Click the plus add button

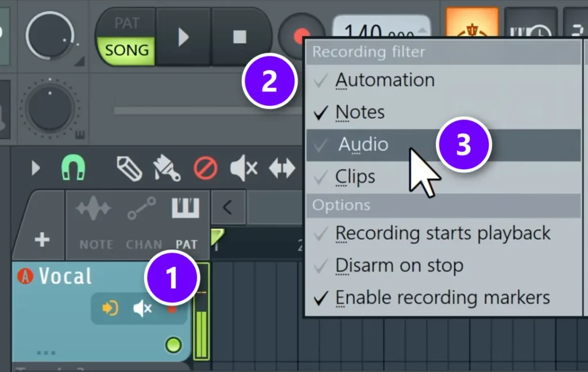pyautogui.click(x=42, y=239)
